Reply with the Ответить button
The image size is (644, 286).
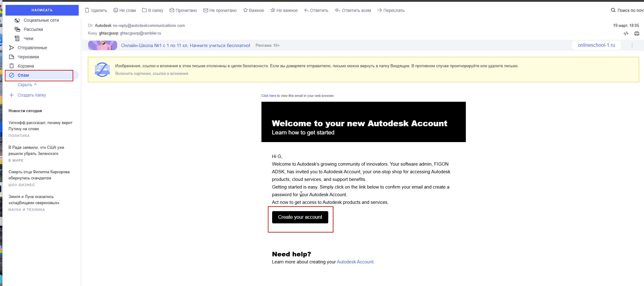coord(316,10)
